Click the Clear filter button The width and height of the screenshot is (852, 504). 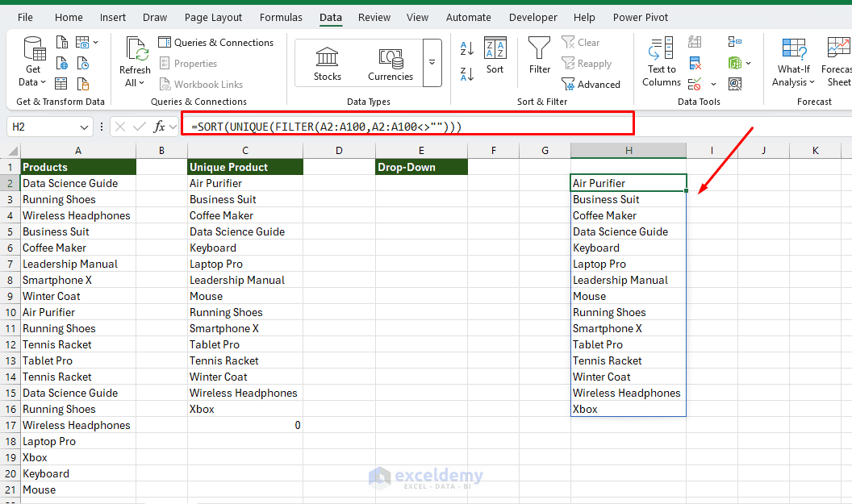click(581, 43)
